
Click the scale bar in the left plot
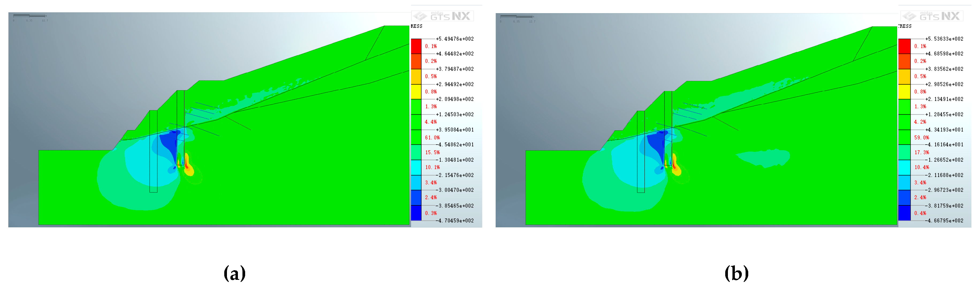click(x=29, y=16)
